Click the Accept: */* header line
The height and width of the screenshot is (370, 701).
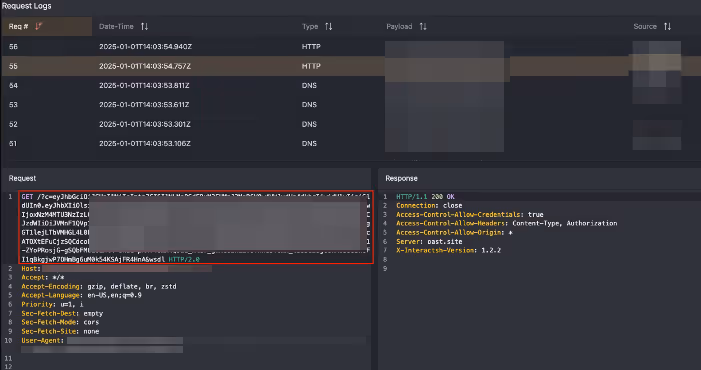pos(43,278)
